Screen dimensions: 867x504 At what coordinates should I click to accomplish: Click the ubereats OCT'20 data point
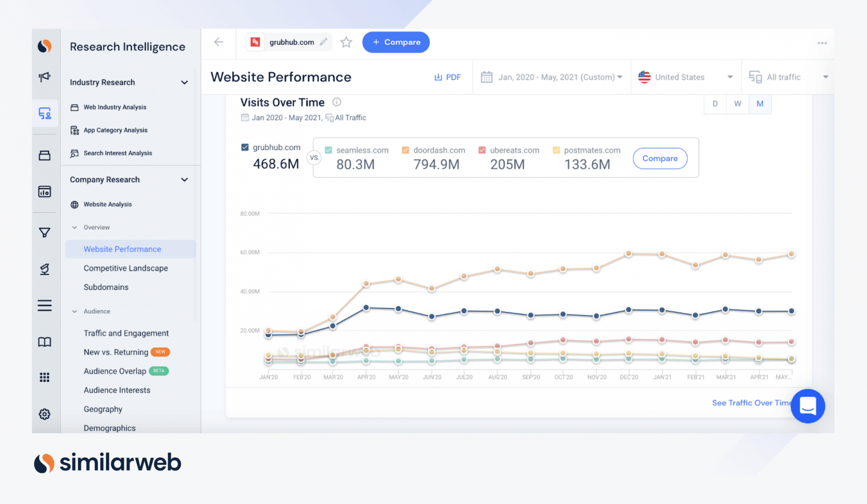coord(563,340)
